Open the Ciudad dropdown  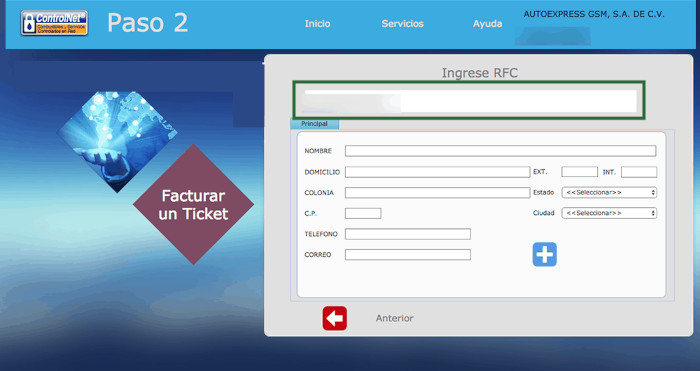(x=609, y=213)
